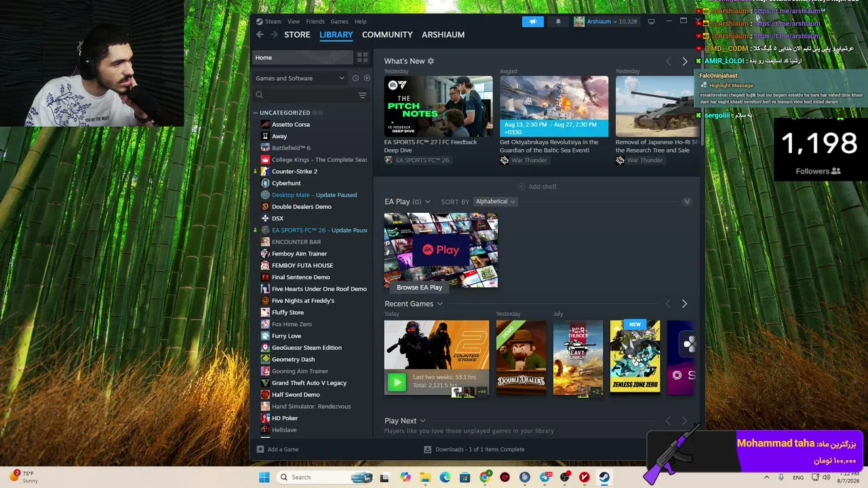Sort library by recent activity clock icon
This screenshot has width=868, height=488.
[355, 78]
